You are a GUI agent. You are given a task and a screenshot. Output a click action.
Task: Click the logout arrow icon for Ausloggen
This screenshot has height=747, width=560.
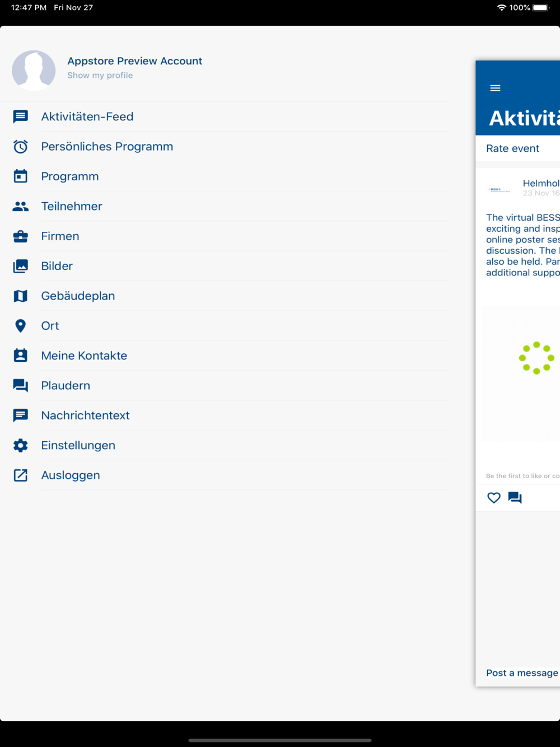click(x=21, y=475)
